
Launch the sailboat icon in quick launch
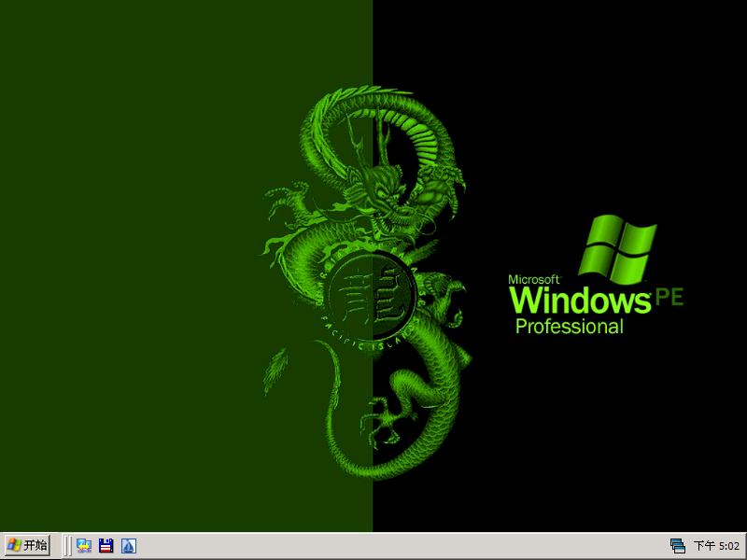tap(129, 546)
